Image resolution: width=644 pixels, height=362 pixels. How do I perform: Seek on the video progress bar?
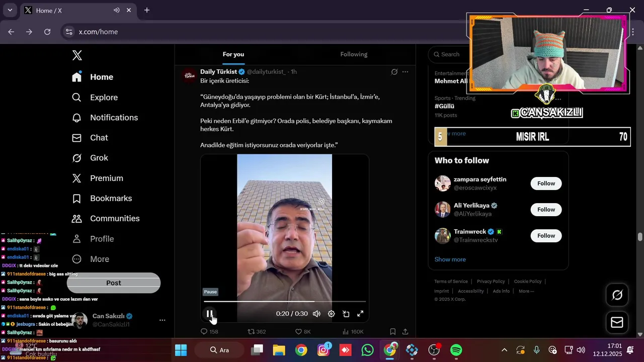pyautogui.click(x=285, y=302)
